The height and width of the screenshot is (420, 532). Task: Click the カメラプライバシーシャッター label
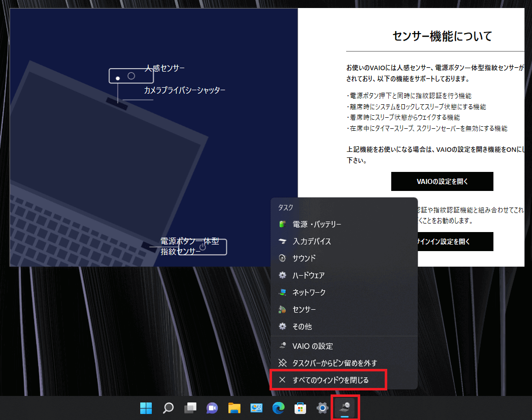tap(184, 90)
